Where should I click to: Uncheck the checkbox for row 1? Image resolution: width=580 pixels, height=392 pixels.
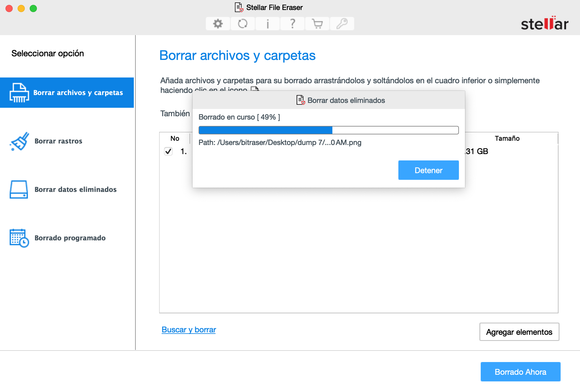(168, 151)
